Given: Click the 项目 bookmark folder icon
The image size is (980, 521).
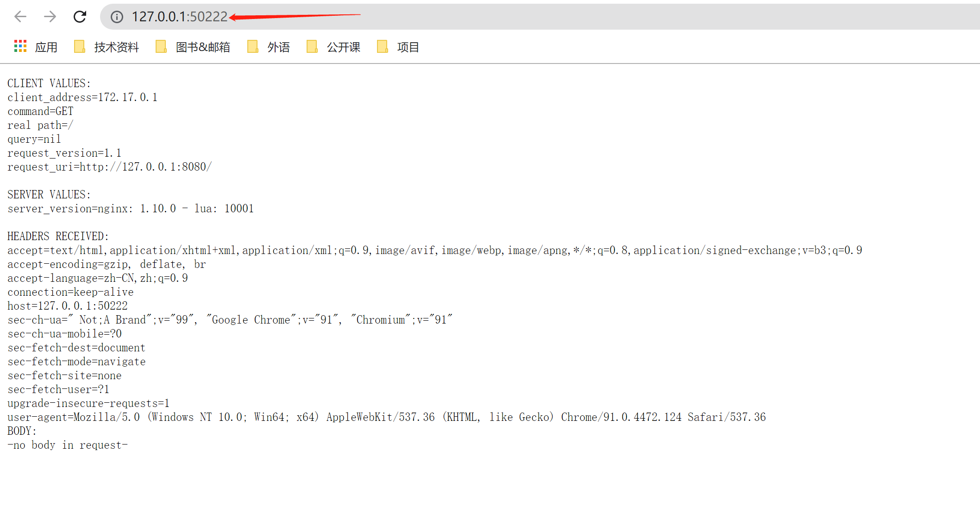Looking at the screenshot, I should [382, 46].
